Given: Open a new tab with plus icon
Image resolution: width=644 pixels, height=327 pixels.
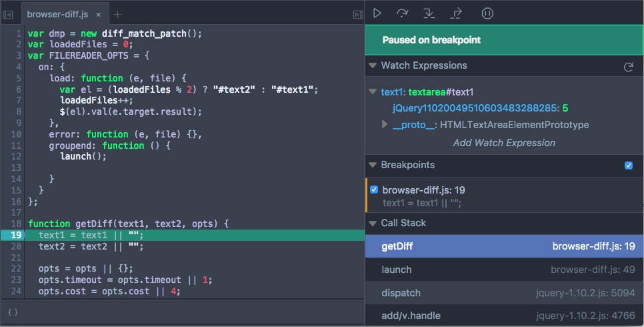Looking at the screenshot, I should (x=118, y=14).
